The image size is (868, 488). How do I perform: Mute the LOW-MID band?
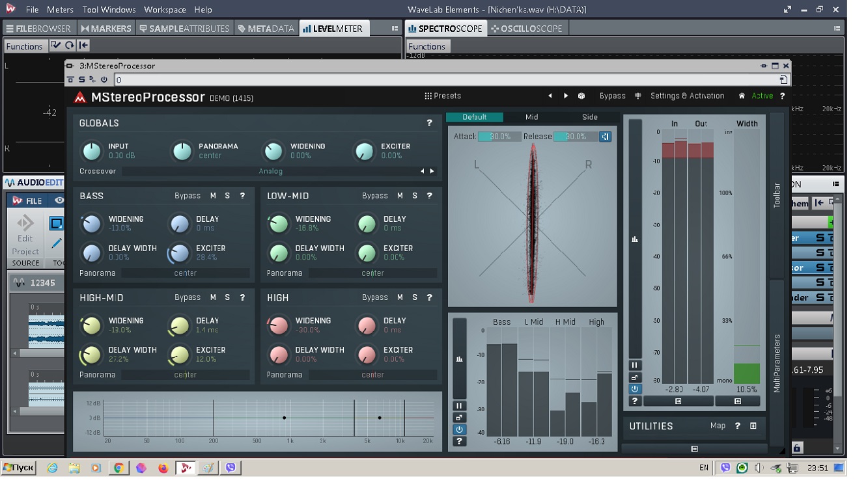[400, 196]
